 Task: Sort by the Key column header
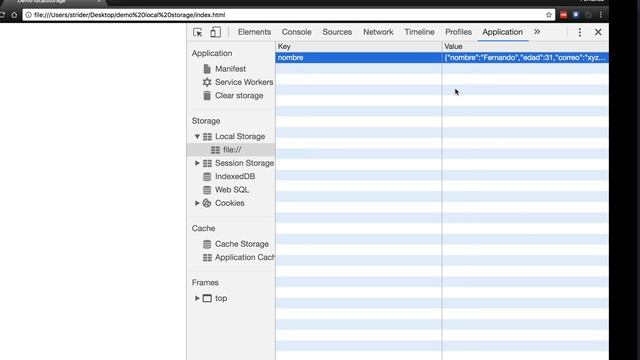(x=358, y=47)
